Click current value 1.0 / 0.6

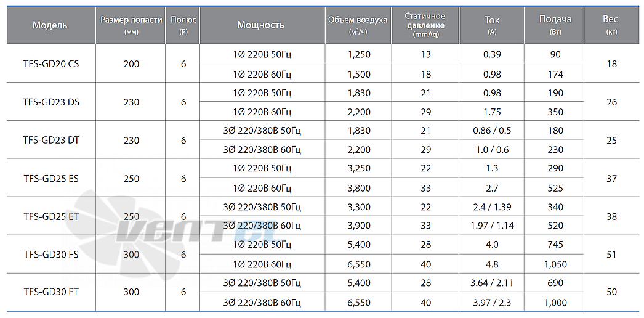pyautogui.click(x=492, y=150)
